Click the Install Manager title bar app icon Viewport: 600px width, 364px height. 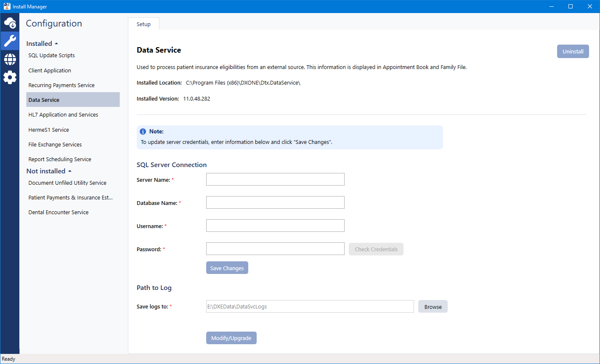pyautogui.click(x=7, y=6)
